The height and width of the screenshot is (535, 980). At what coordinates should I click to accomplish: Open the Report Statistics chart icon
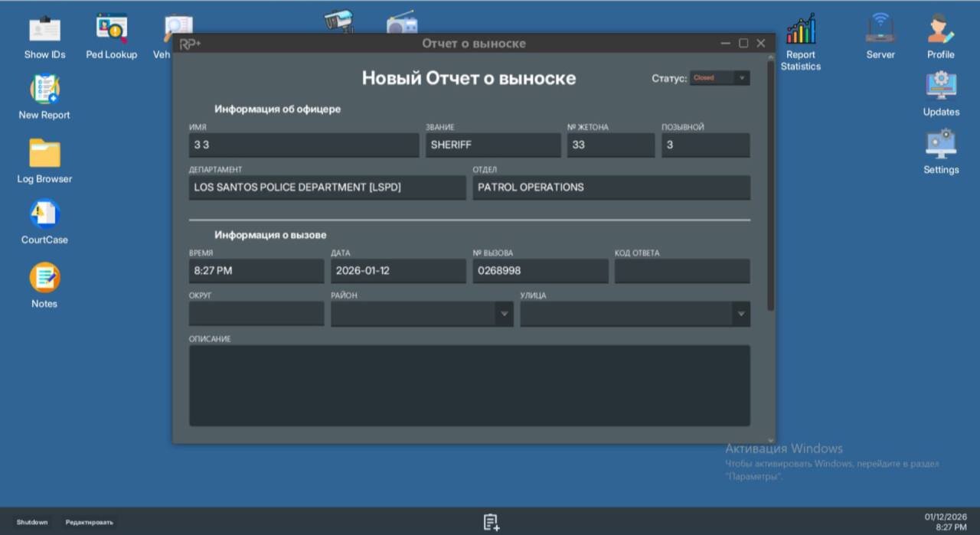(x=801, y=31)
